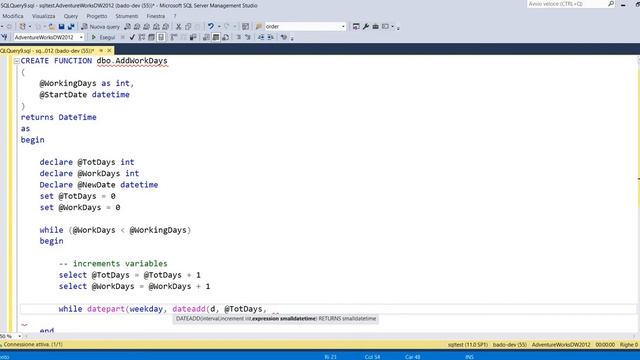Click the '-- increments variables' comment line
The image size is (640, 360).
(113, 264)
